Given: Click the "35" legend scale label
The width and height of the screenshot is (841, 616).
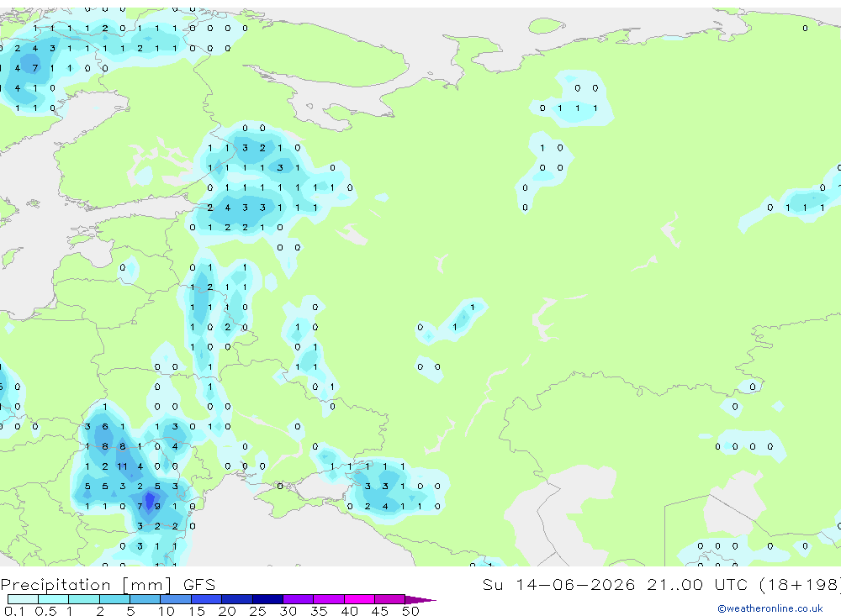Looking at the screenshot, I should [319, 611].
